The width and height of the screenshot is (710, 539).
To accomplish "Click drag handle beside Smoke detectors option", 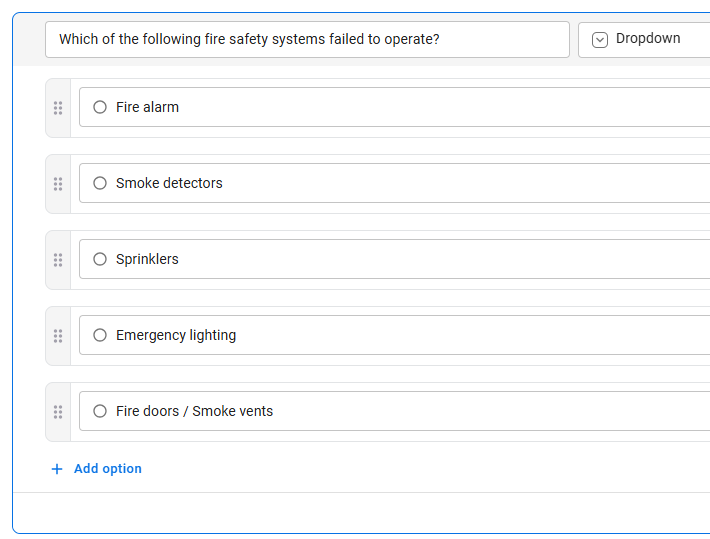I will coord(58,183).
